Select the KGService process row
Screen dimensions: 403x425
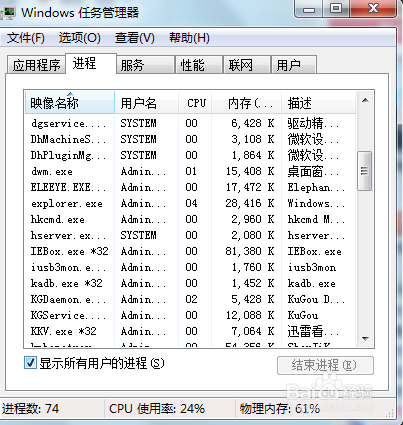tap(190, 315)
